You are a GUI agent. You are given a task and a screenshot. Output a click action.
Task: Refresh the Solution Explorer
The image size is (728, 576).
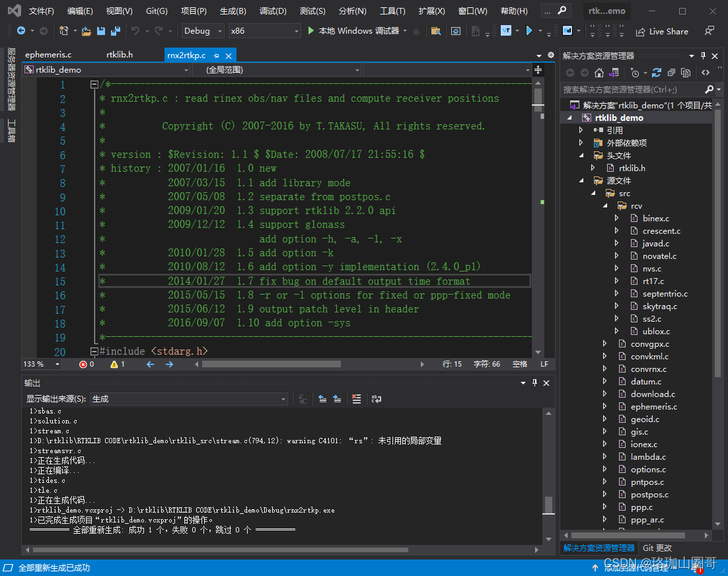point(656,73)
